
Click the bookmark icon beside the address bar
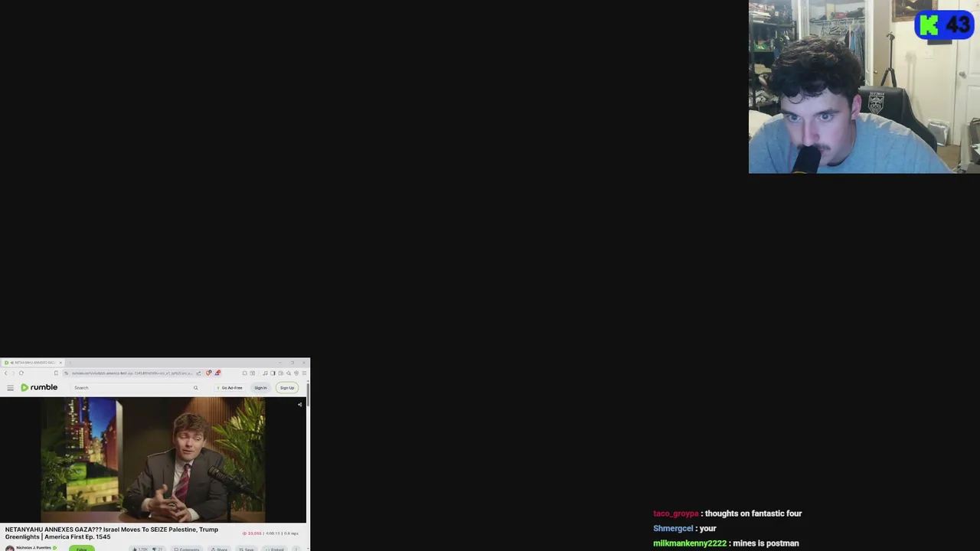56,373
